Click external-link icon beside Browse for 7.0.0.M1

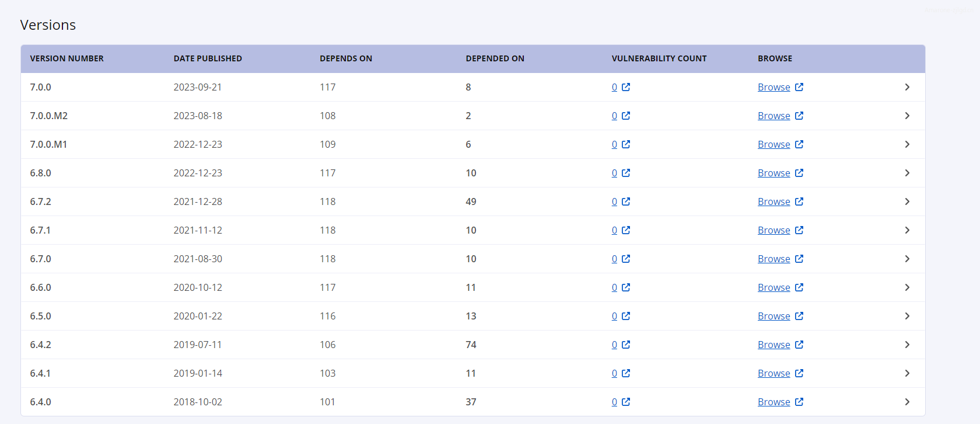point(799,144)
